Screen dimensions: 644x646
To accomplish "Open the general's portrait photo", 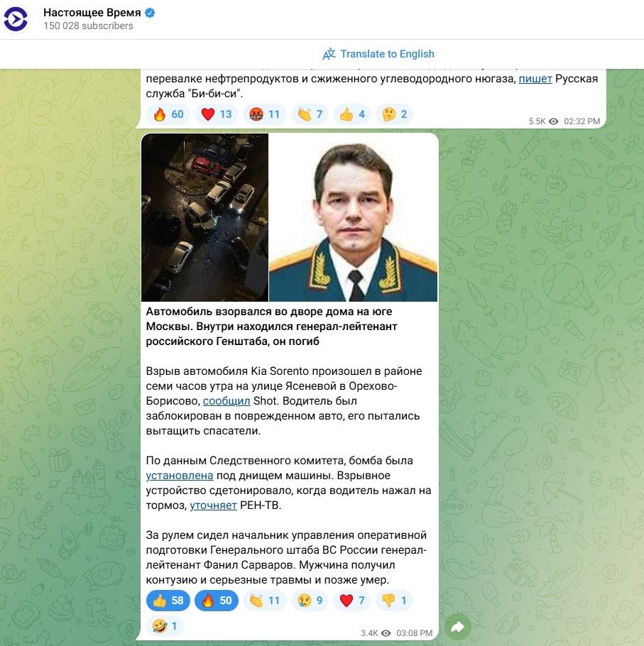I will point(354,217).
